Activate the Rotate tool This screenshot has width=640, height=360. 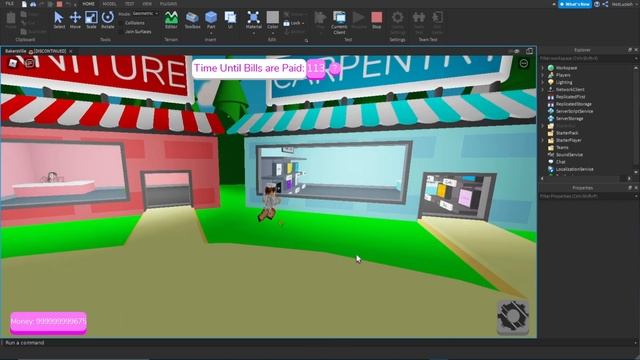(107, 20)
